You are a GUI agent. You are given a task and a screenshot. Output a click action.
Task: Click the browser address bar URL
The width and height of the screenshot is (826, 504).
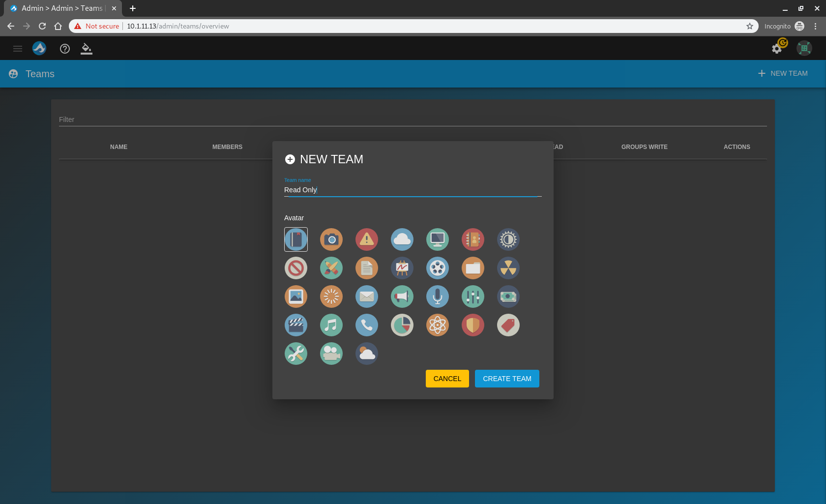(x=178, y=26)
